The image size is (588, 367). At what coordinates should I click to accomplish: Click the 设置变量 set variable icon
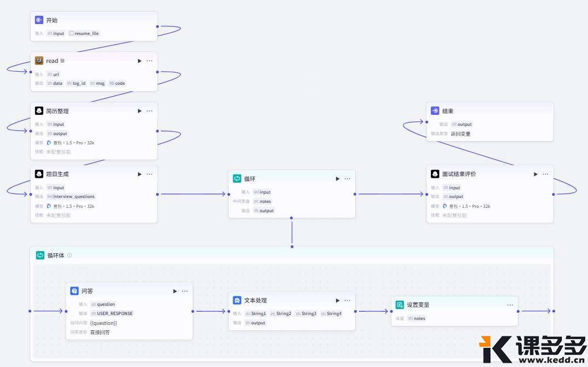(400, 305)
